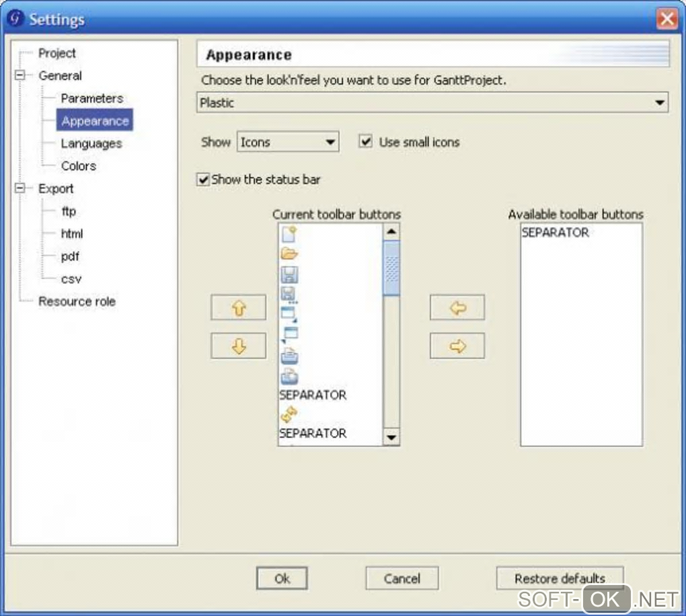
Task: Select second SEPARATOR in current toolbar list
Action: [x=313, y=433]
